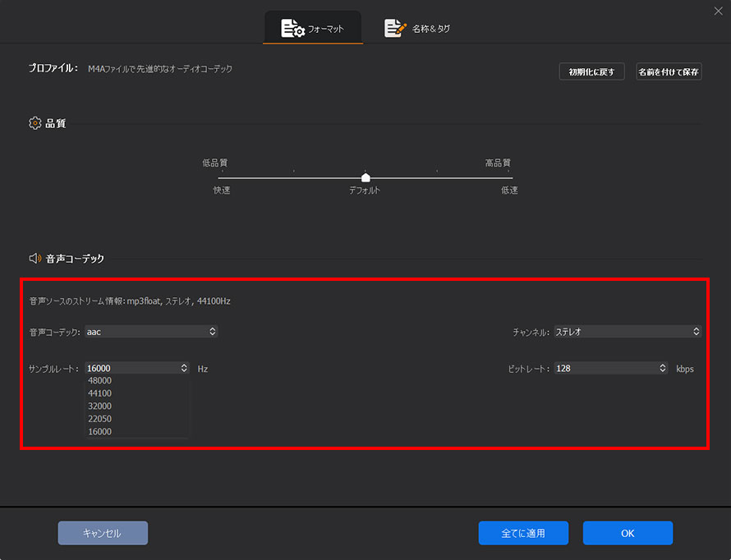Close the settings dialog with X
The width and height of the screenshot is (731, 560).
719,10
